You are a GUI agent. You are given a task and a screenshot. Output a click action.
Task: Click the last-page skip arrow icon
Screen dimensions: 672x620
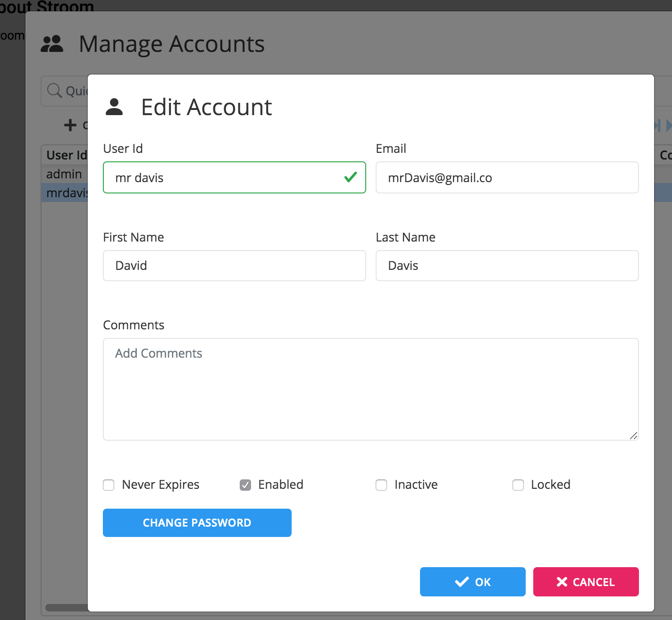656,125
